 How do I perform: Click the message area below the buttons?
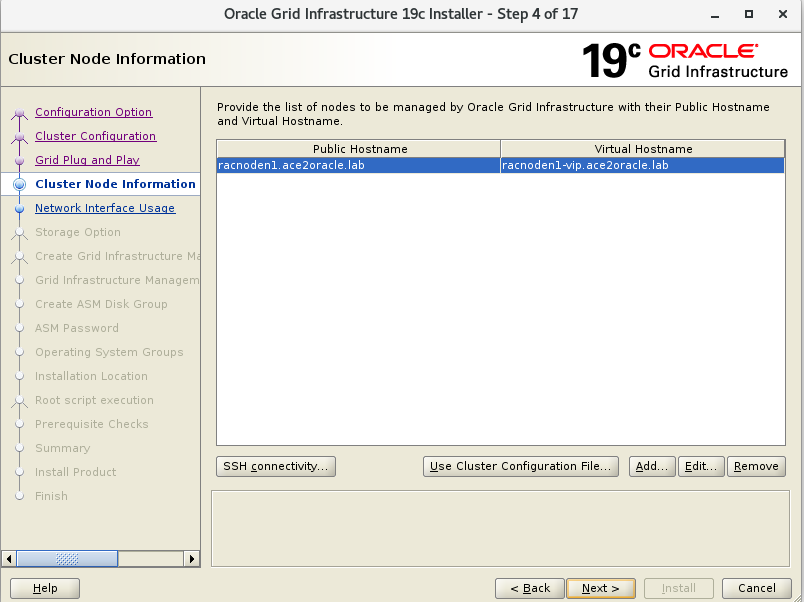[500, 529]
